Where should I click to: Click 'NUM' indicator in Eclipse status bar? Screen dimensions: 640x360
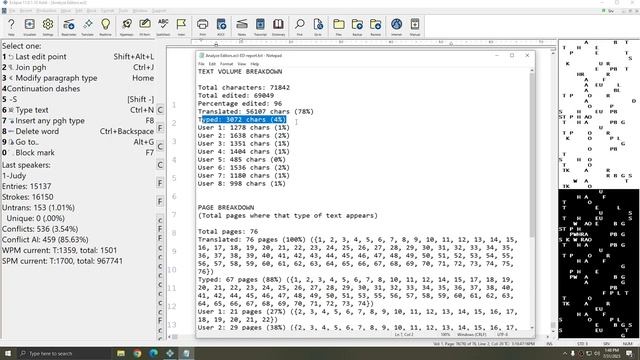(x=627, y=344)
